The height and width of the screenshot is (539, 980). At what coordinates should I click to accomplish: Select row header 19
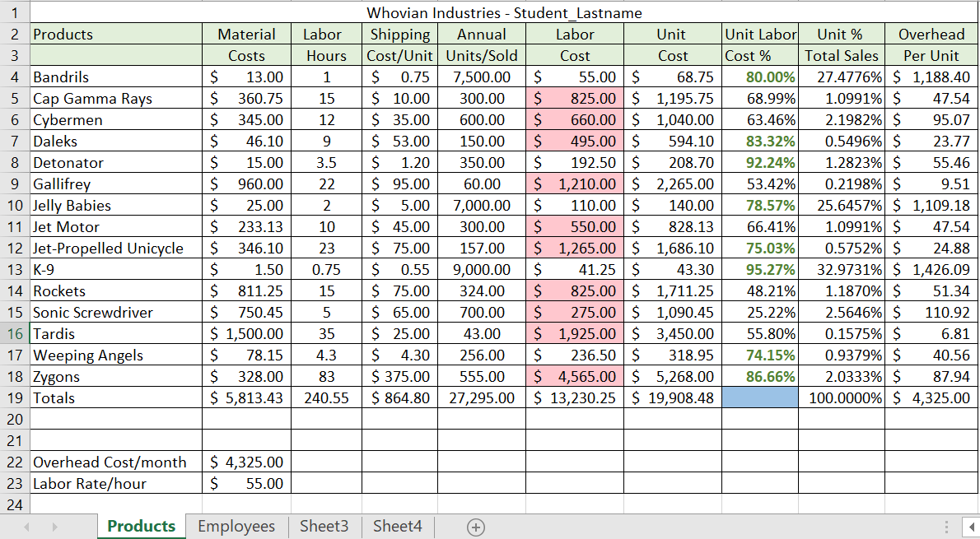coord(13,397)
